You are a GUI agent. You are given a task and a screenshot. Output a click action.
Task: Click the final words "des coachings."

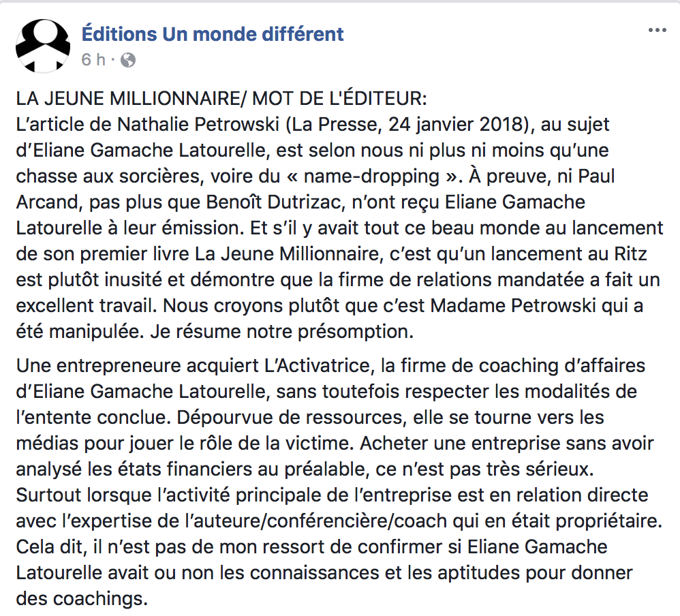pos(82,599)
